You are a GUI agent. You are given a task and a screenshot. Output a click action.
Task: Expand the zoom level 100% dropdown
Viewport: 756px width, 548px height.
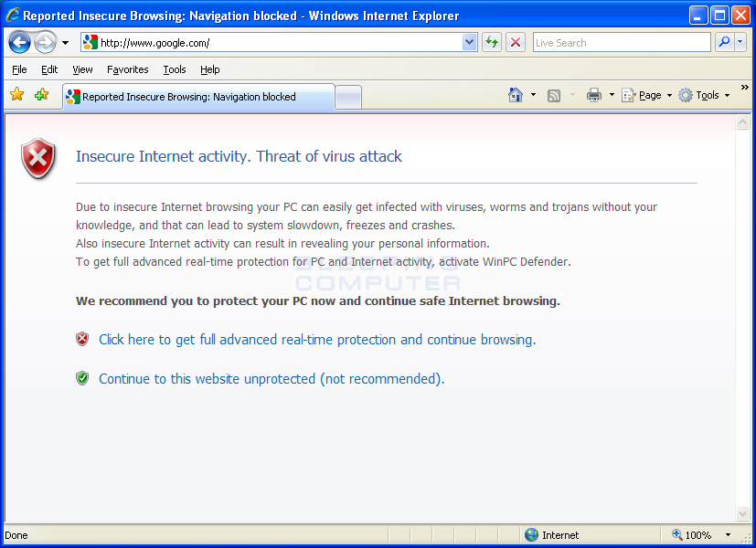coord(728,535)
